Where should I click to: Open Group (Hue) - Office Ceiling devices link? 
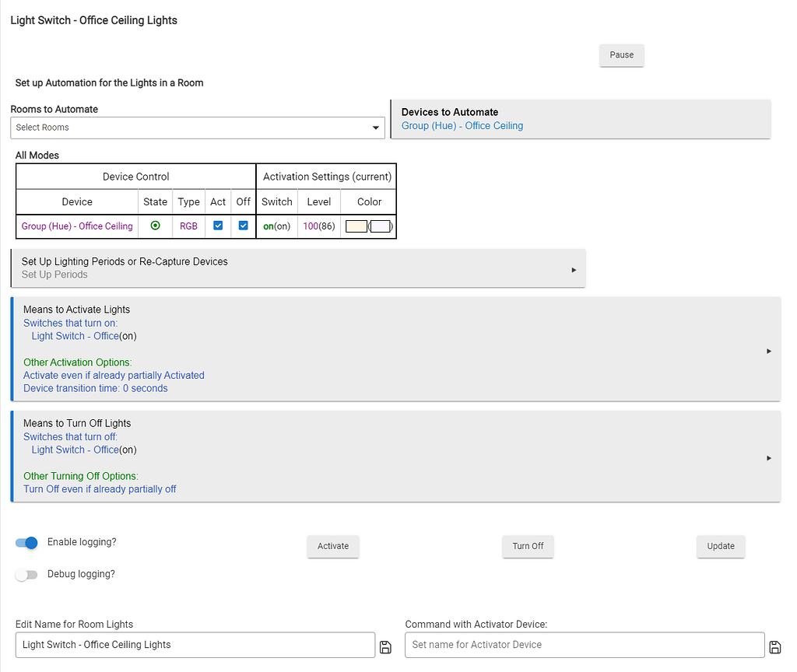[462, 126]
